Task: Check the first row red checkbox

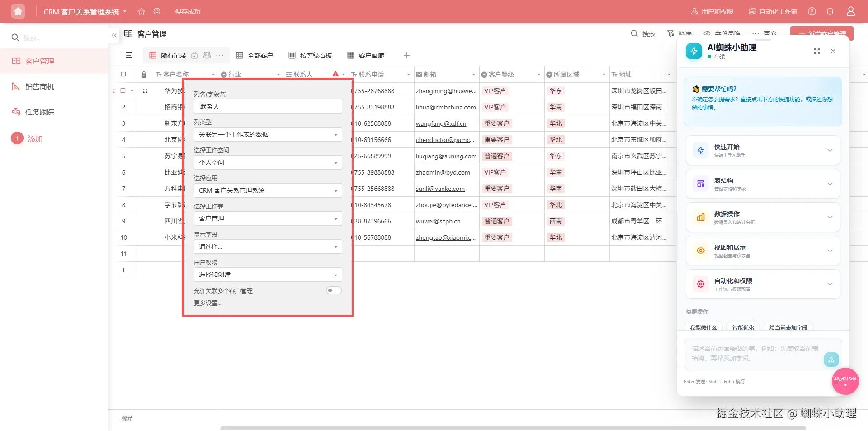Action: point(123,90)
